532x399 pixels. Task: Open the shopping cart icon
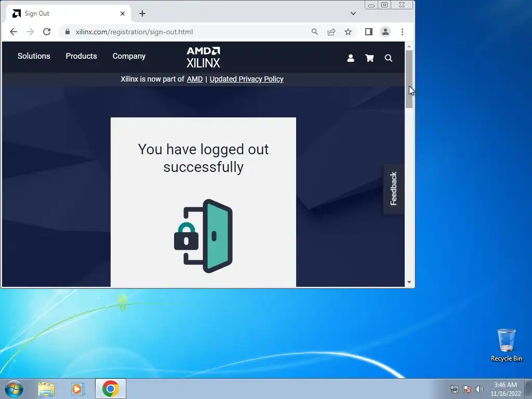pos(369,58)
